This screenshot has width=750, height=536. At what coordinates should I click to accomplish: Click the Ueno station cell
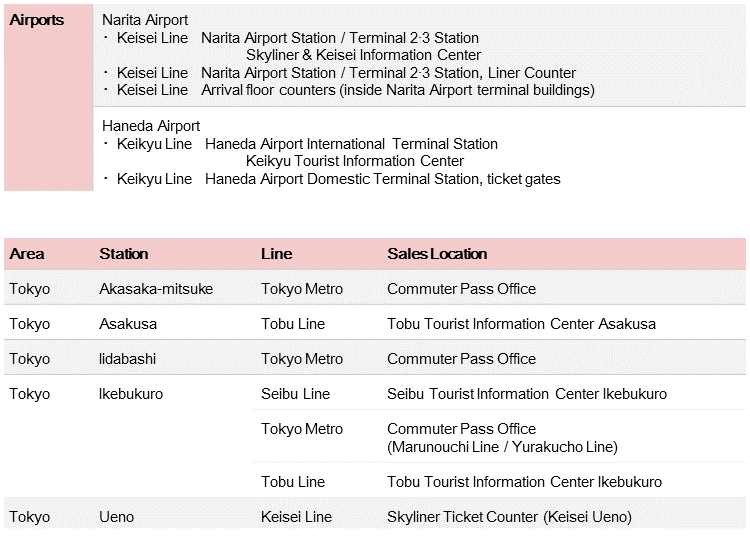tap(117, 517)
